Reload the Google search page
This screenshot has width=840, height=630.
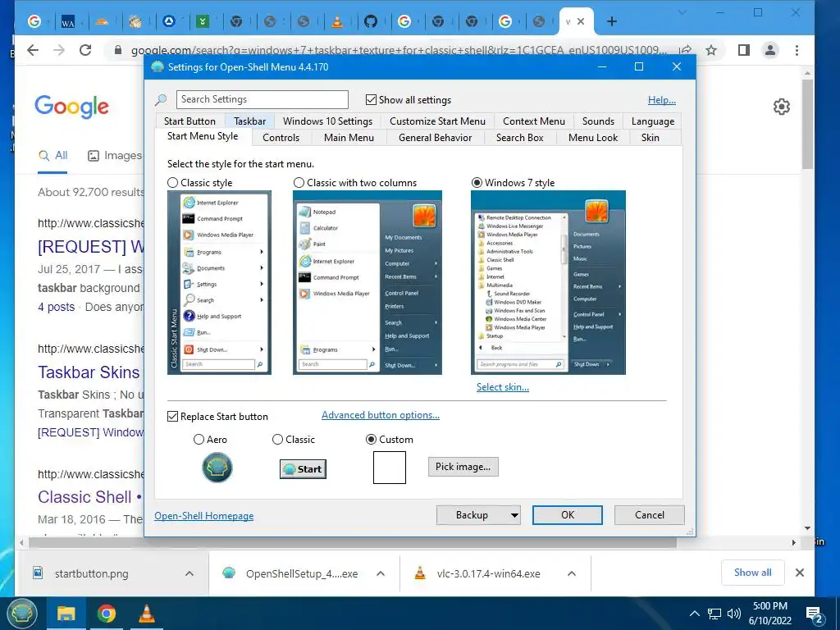pyautogui.click(x=85, y=50)
